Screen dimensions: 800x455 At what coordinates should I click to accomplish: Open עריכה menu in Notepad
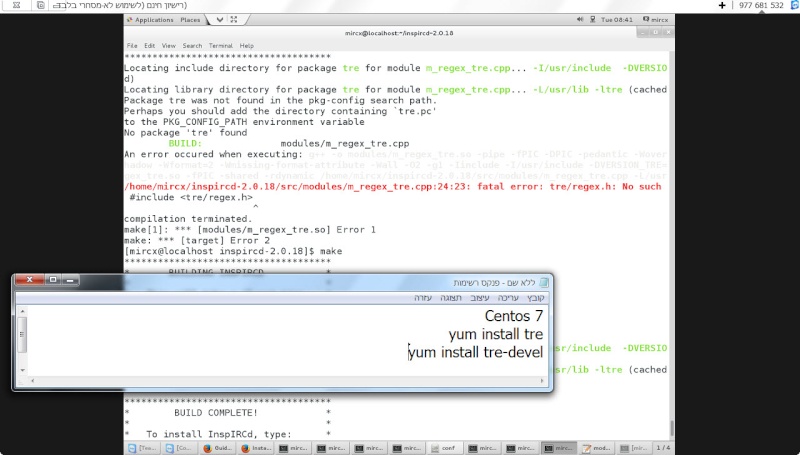click(x=508, y=297)
